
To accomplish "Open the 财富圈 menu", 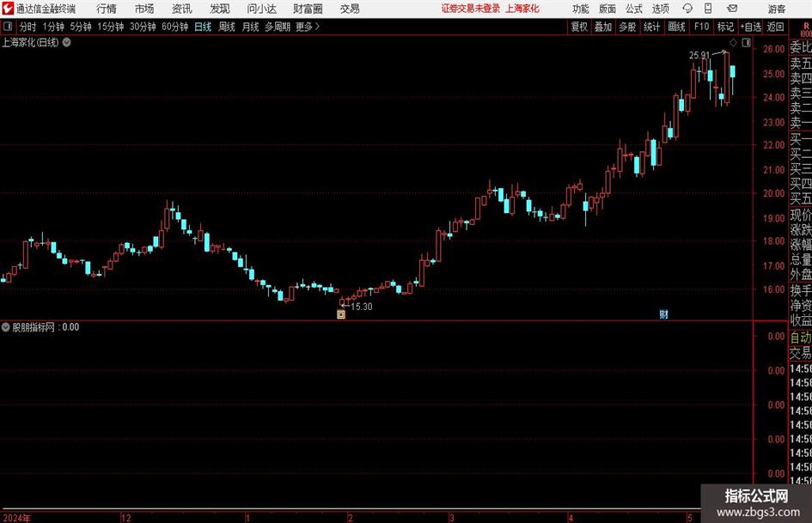I will point(308,9).
